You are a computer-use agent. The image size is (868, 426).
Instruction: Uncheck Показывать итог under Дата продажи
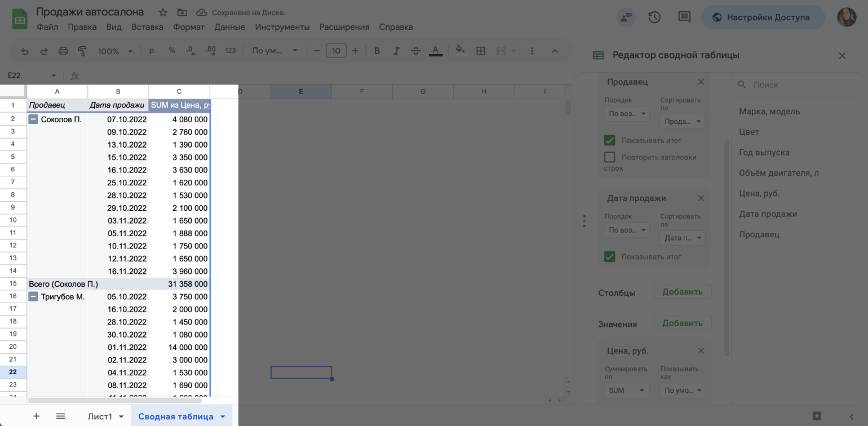[609, 256]
